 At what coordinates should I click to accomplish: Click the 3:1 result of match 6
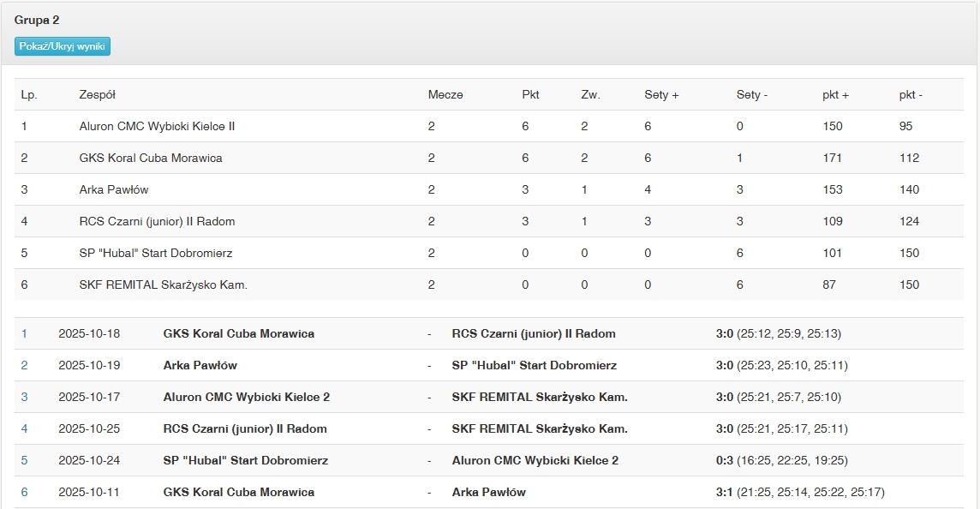click(725, 492)
